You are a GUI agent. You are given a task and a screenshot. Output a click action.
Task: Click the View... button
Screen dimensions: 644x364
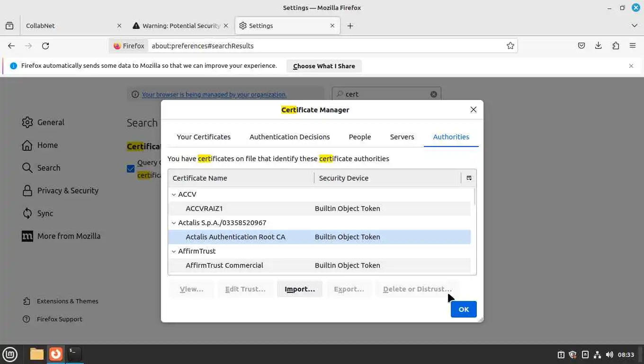[192, 289]
